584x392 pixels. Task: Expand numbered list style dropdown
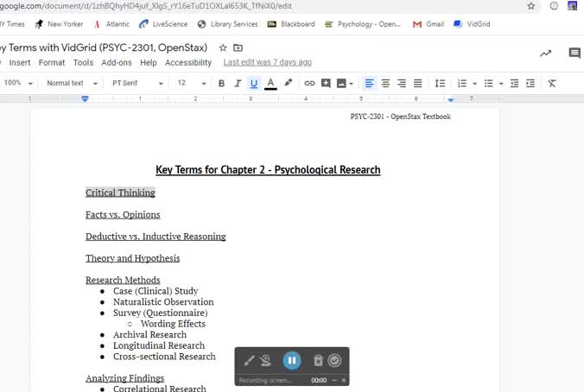pyautogui.click(x=474, y=84)
